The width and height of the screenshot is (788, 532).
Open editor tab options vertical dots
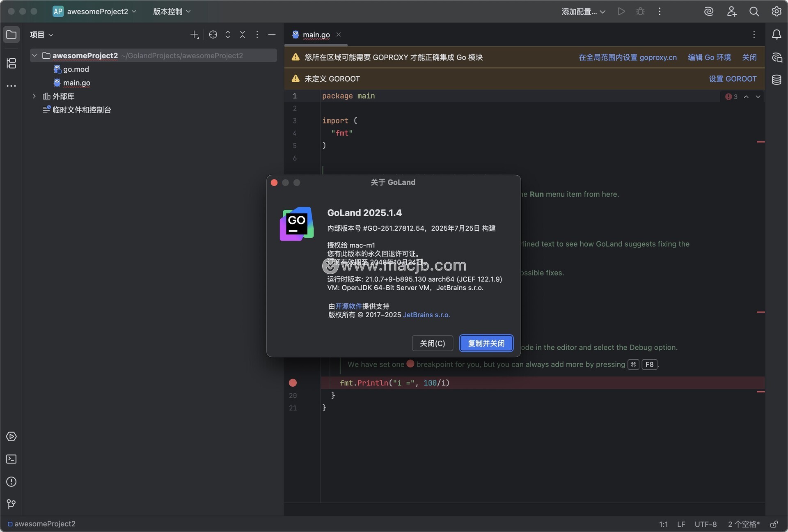pyautogui.click(x=754, y=34)
